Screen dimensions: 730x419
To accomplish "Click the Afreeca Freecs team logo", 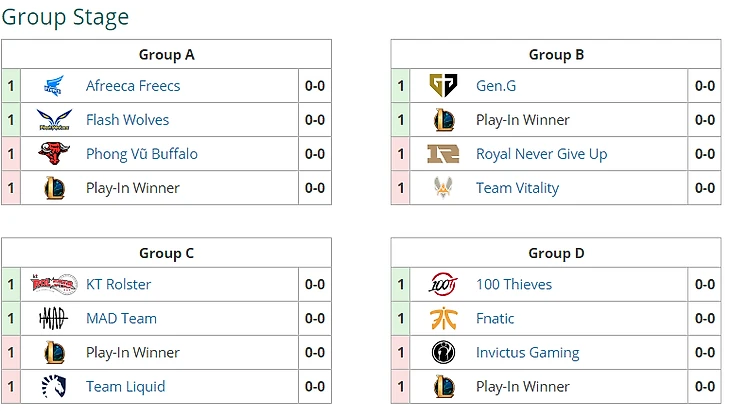I will tap(54, 86).
